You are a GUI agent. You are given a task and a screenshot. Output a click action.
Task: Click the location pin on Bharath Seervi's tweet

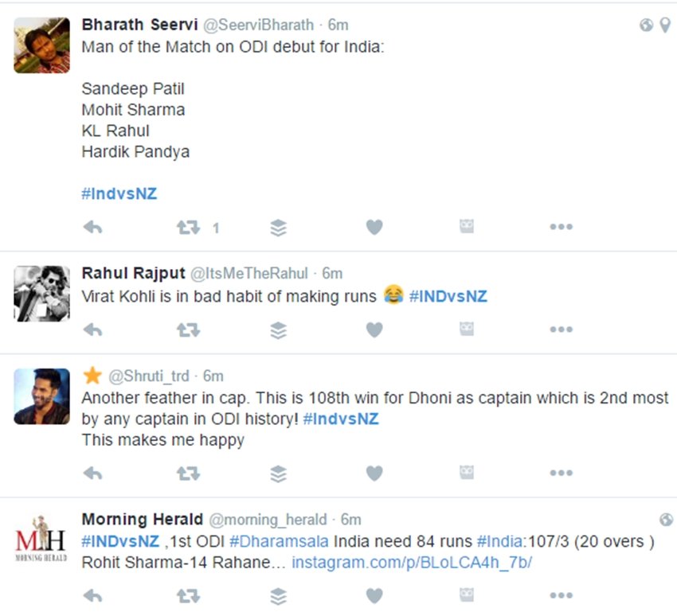(665, 25)
